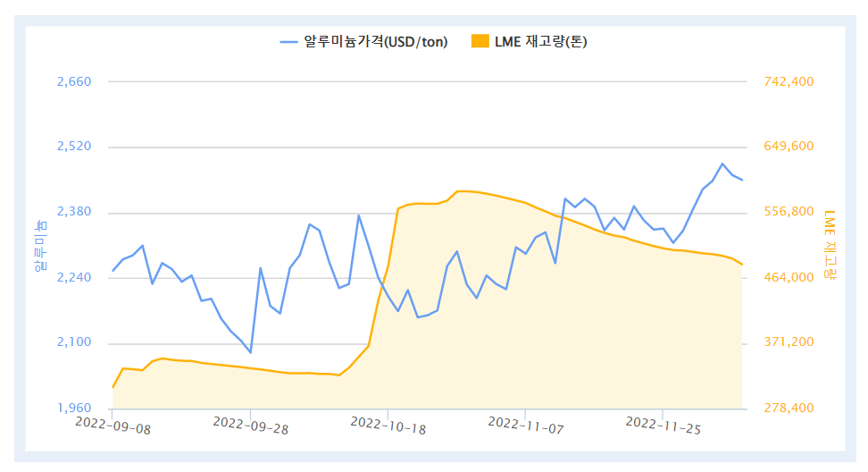Toggle the LME 재고량(톤) legend entry
This screenshot has height=472, width=868.
point(530,41)
